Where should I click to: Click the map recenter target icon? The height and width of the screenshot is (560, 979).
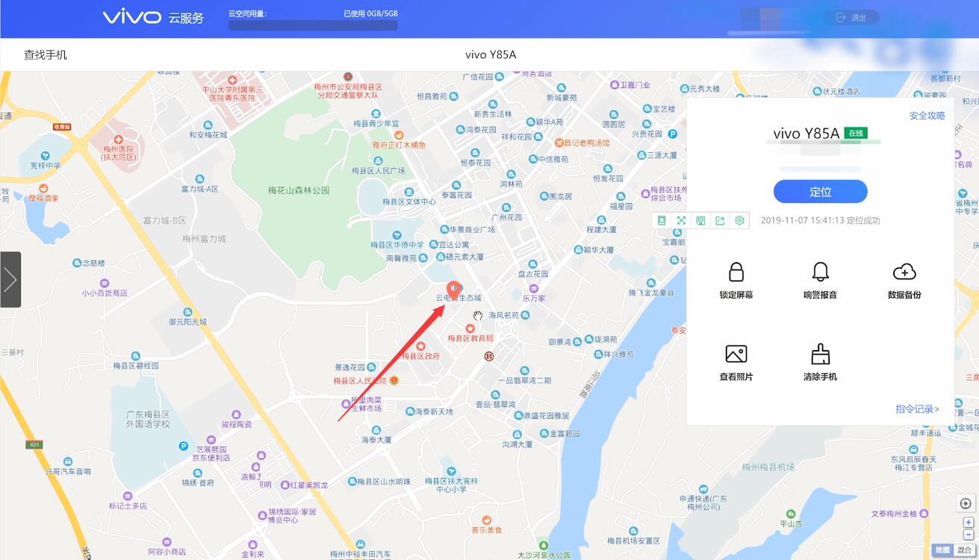click(966, 503)
